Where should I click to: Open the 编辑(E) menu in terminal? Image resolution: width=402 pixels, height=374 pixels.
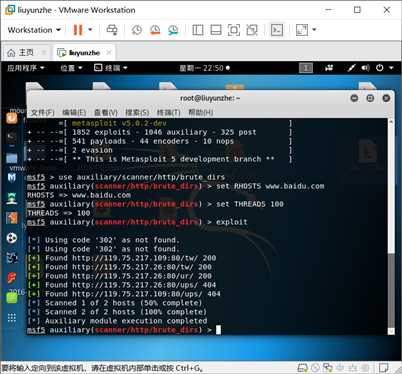[x=74, y=112]
